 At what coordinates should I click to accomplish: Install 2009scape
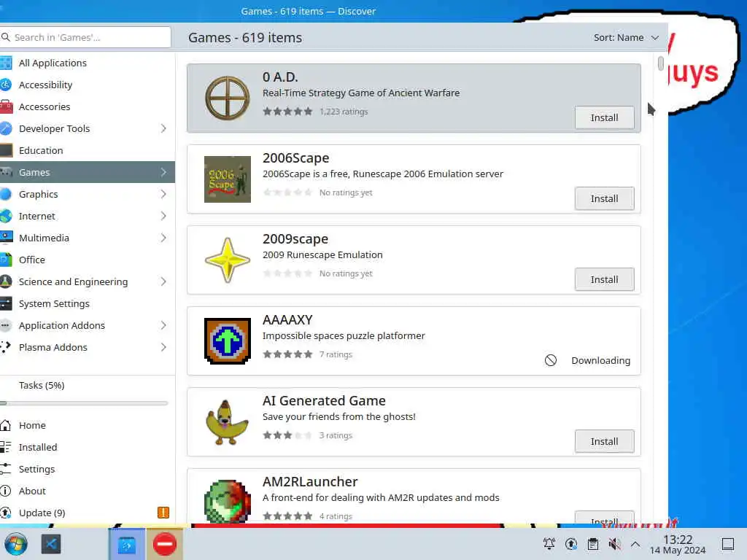tap(604, 279)
